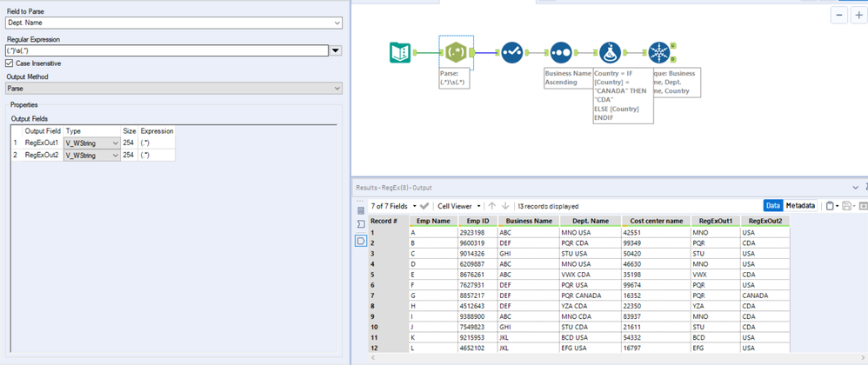
Task: Select the Sort tool on canvas
Action: (x=561, y=52)
